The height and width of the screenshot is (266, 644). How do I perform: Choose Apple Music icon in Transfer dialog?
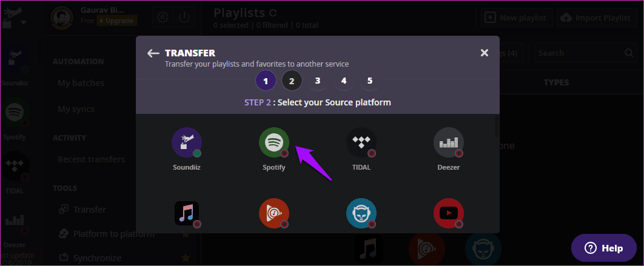coord(186,213)
